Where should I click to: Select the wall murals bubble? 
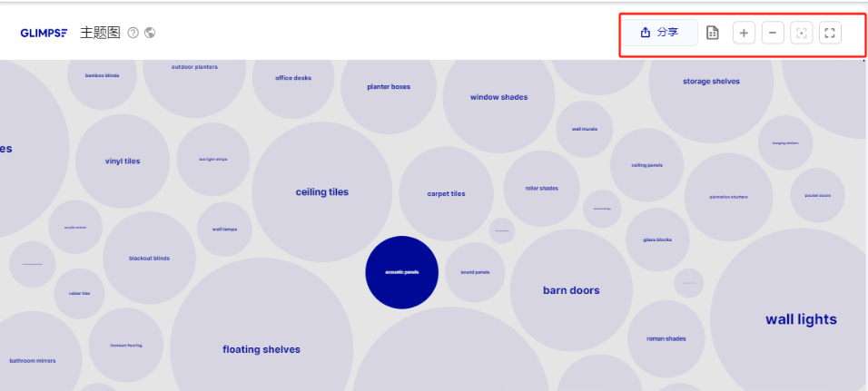coord(585,129)
